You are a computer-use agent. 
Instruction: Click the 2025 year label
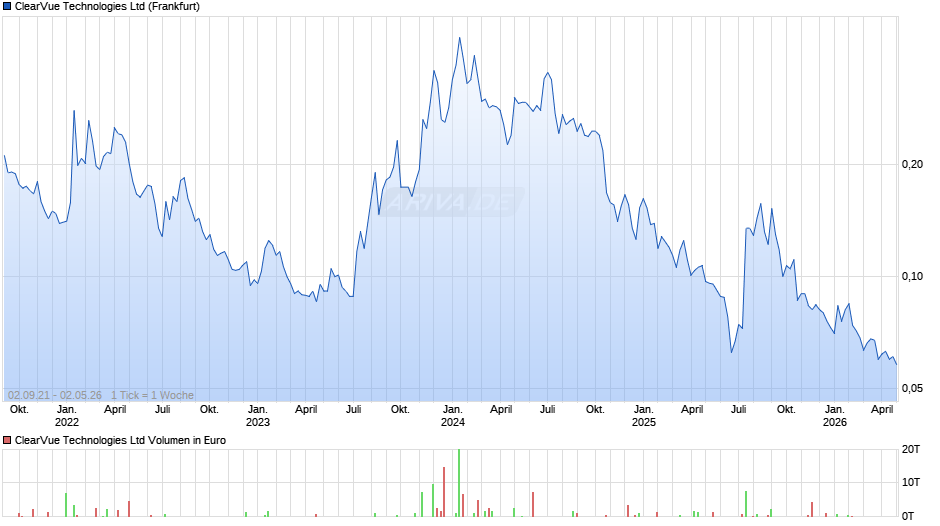pyautogui.click(x=644, y=423)
